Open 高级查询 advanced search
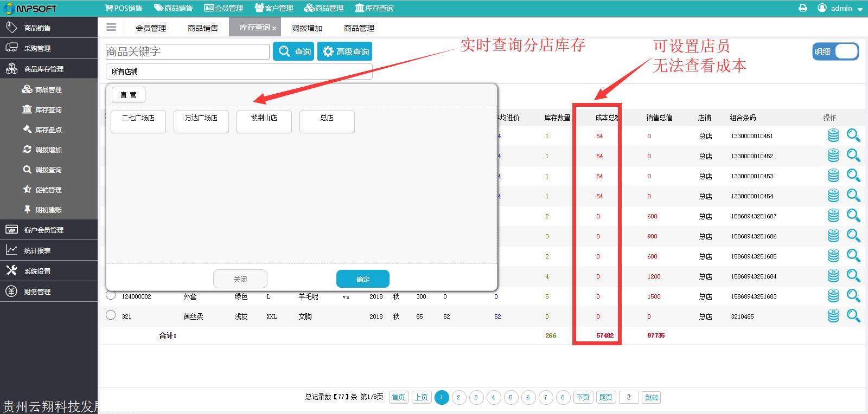Image resolution: width=868 pixels, height=414 pixels. tap(345, 51)
